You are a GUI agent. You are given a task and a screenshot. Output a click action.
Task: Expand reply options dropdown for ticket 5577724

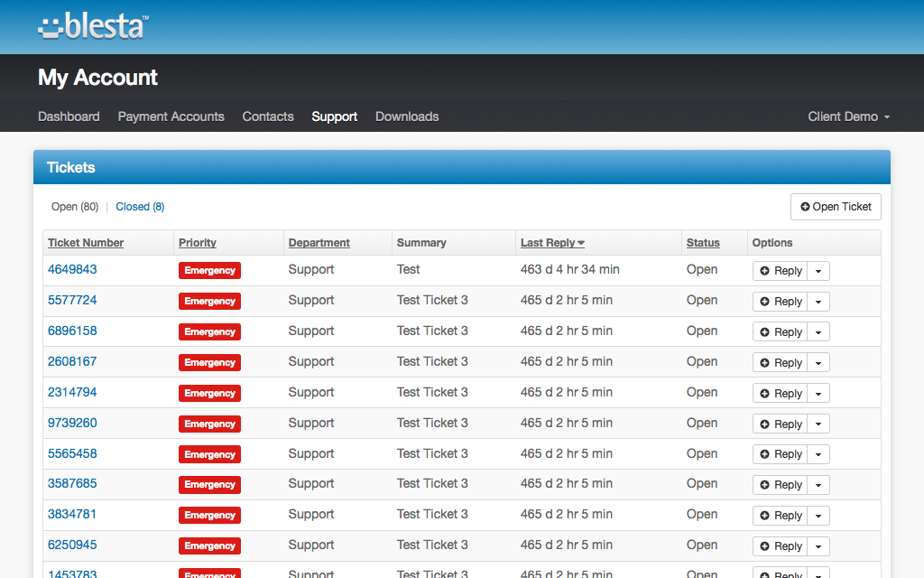point(818,302)
